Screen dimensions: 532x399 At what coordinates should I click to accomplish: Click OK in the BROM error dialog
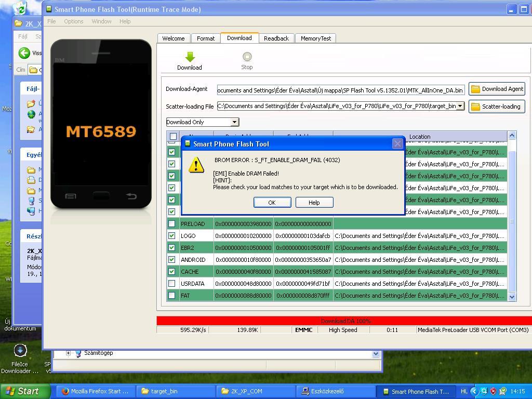[x=272, y=203]
